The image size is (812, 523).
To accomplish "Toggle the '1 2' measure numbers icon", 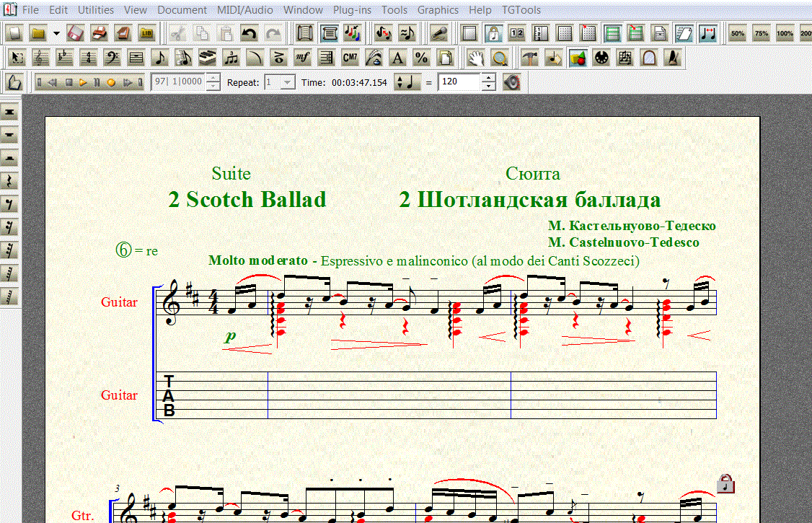I will pyautogui.click(x=517, y=34).
